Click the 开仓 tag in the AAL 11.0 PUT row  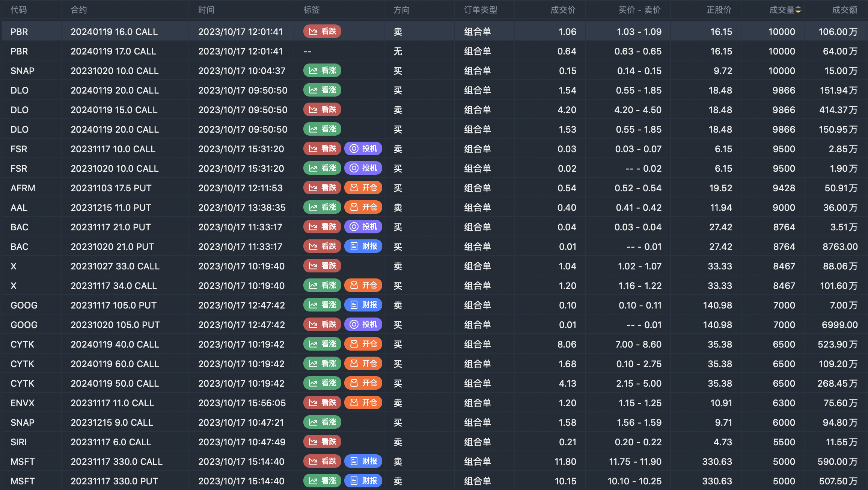363,207
